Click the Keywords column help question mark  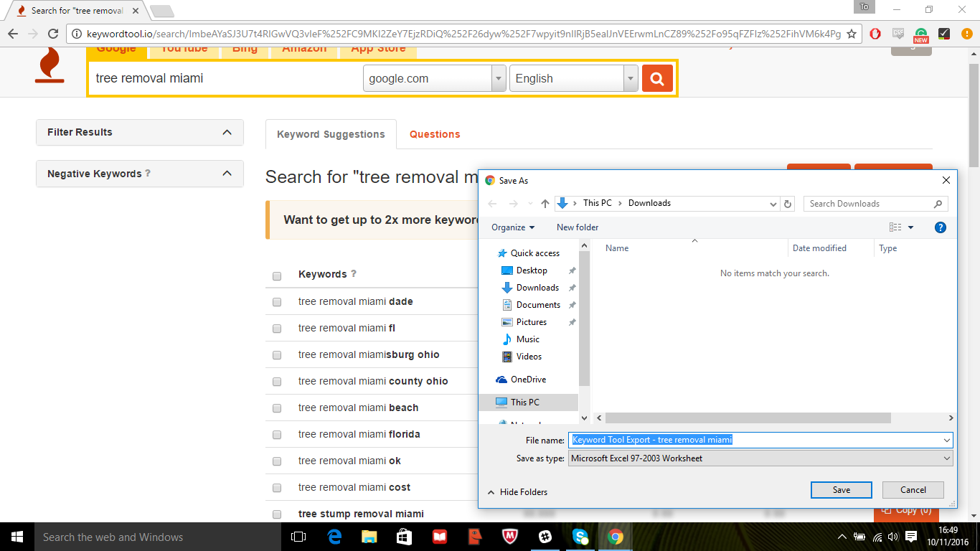354,274
